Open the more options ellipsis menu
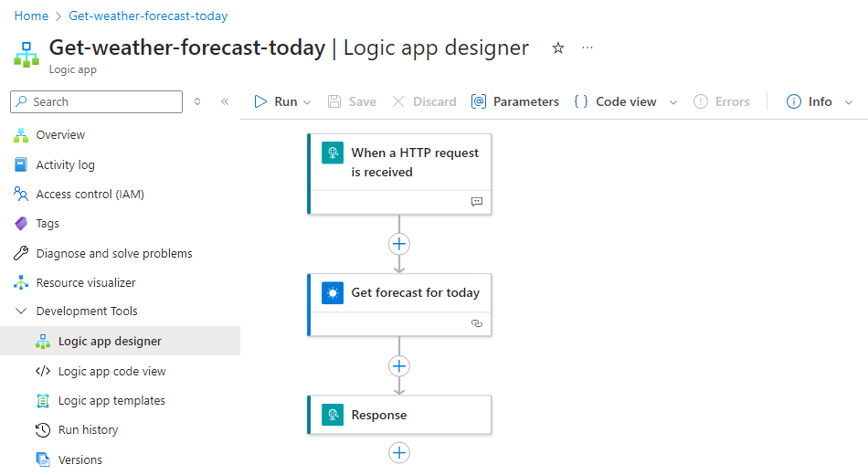This screenshot has width=868, height=475. point(587,47)
